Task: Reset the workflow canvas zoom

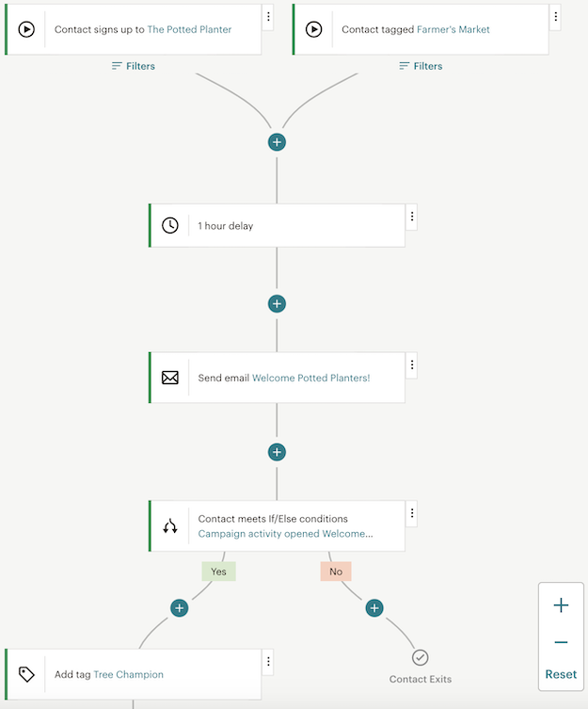Action: coord(561,674)
